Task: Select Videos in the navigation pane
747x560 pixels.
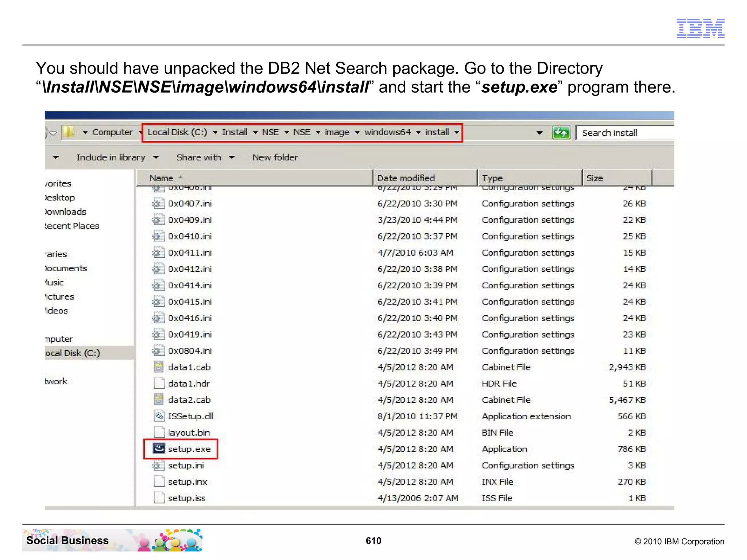Action: point(56,311)
